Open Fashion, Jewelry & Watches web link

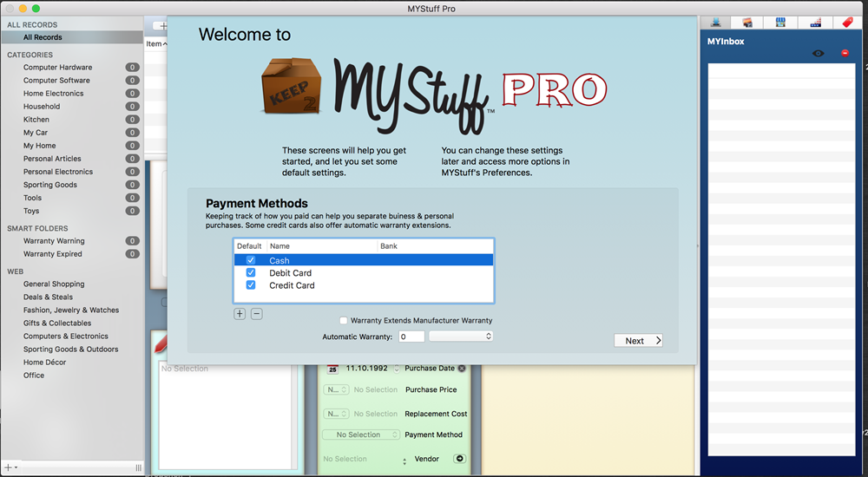(72, 310)
